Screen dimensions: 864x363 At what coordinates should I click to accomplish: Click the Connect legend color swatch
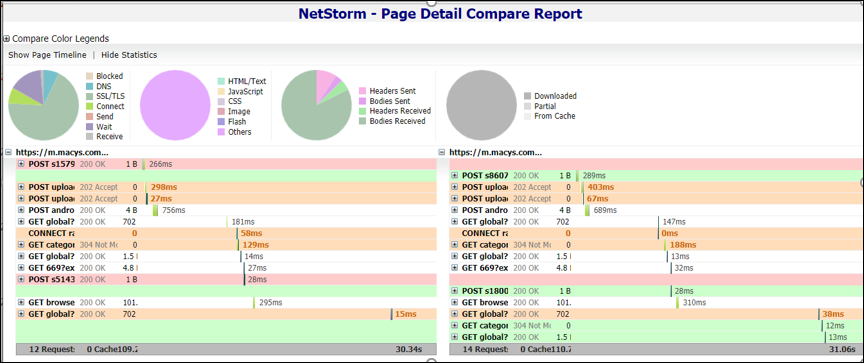click(89, 106)
